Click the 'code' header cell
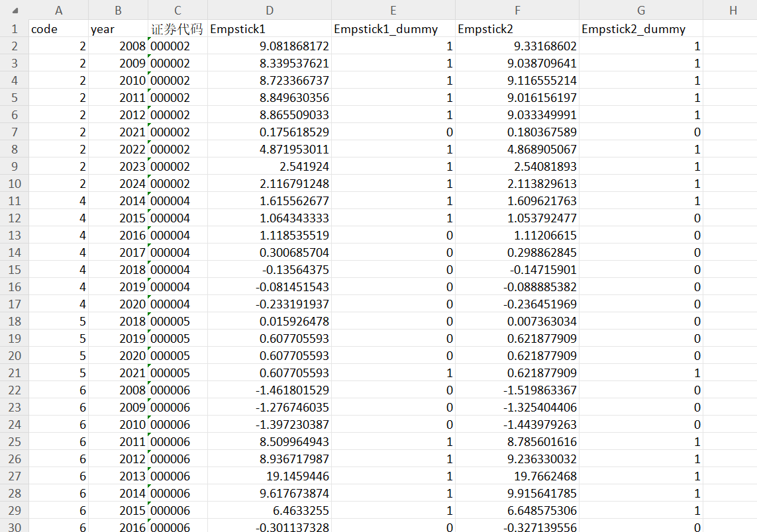Viewport: 757px width, 532px height. click(58, 29)
